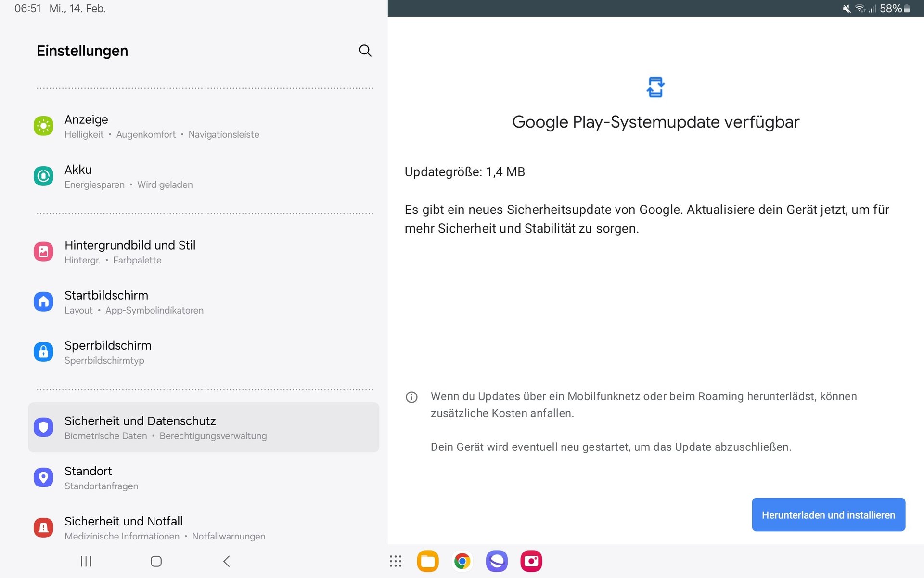Viewport: 924px width, 578px height.
Task: Launch Chrome from the taskbar
Action: point(462,561)
